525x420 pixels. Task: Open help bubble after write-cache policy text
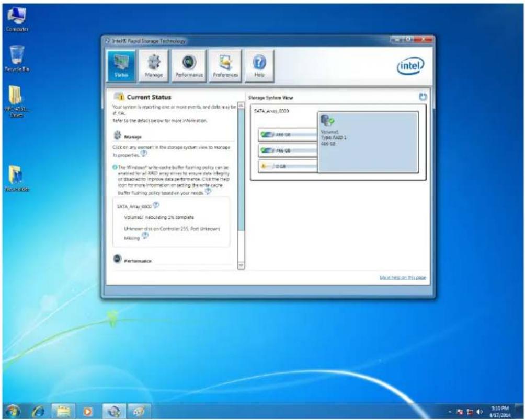[x=208, y=191]
